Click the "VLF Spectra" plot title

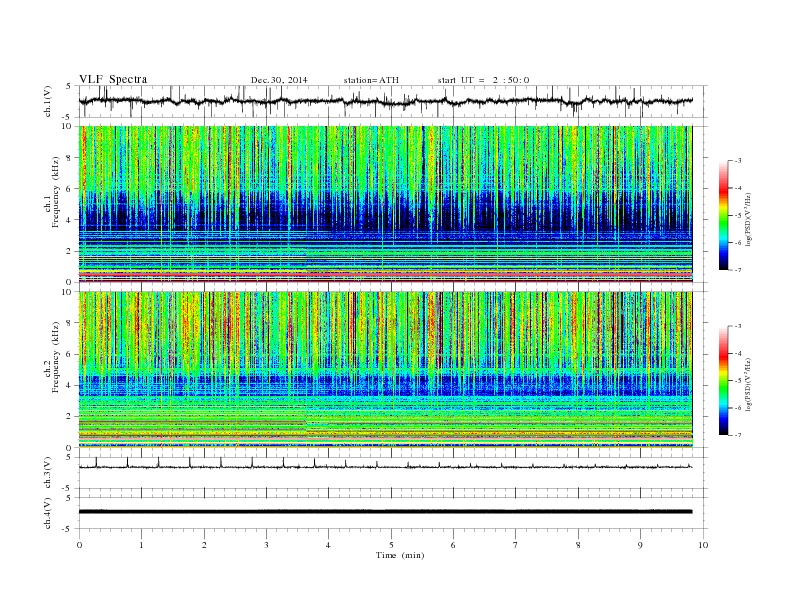pyautogui.click(x=113, y=79)
